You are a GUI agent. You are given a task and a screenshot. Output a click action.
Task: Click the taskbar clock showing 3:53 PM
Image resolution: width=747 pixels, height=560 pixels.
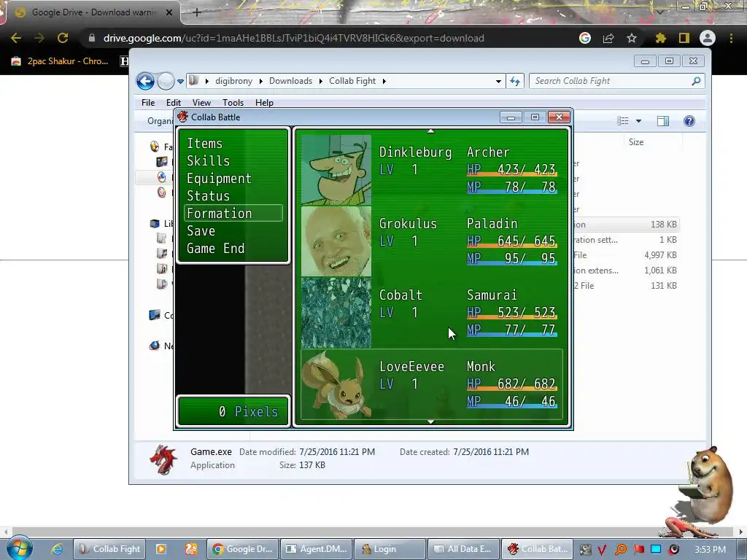pos(711,550)
